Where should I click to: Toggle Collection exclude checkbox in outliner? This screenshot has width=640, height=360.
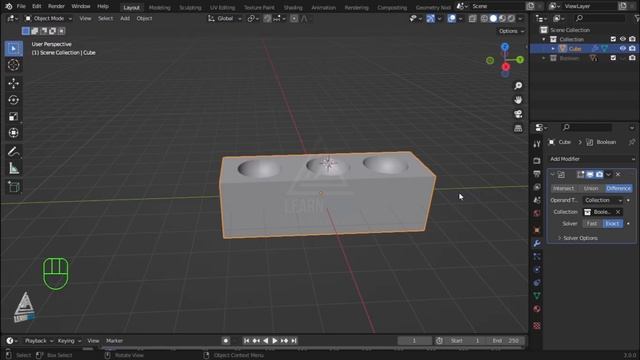[613, 39]
